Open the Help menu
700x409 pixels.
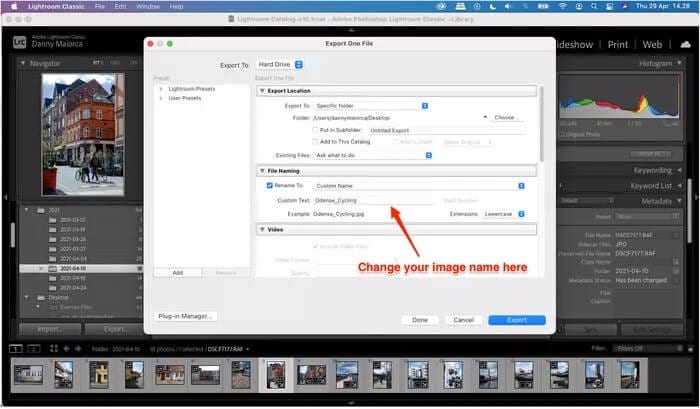tap(176, 6)
